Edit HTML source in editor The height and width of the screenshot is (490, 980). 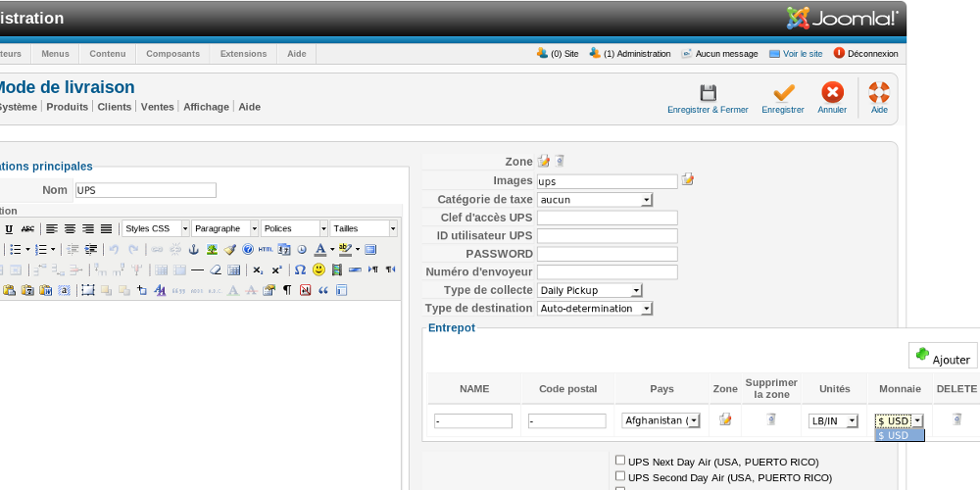pos(266,249)
